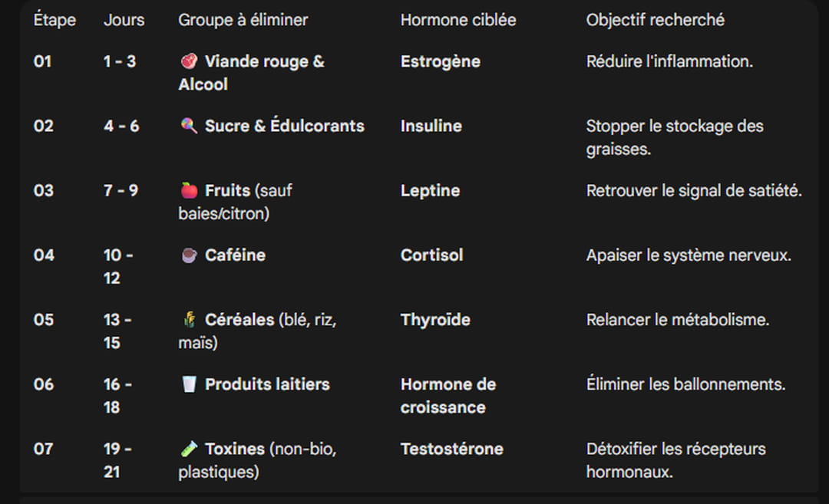Click the apple emoji next to Fruits
The width and height of the screenshot is (829, 504).
189,191
